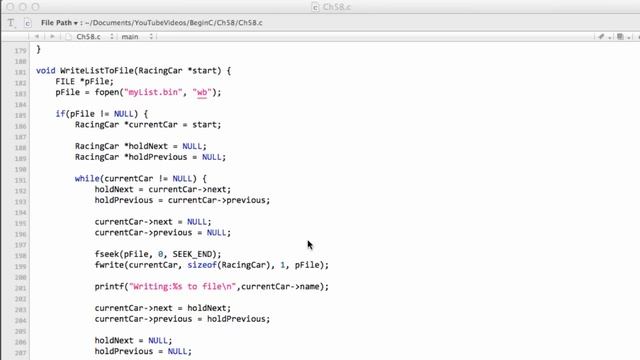Viewport: 640px width, 360px height.
Task: Click the line 'RacingCar *holdNext = NULL;'
Action: (141, 146)
